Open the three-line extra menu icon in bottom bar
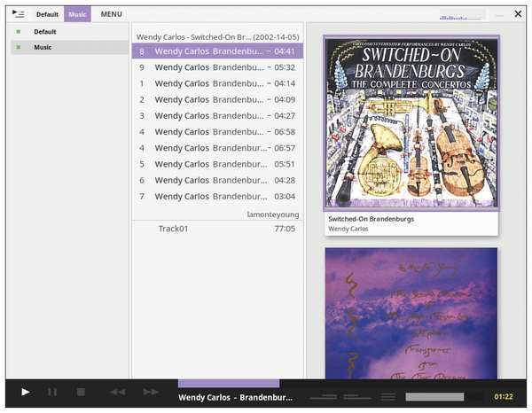The height and width of the screenshot is (413, 532). click(x=388, y=397)
